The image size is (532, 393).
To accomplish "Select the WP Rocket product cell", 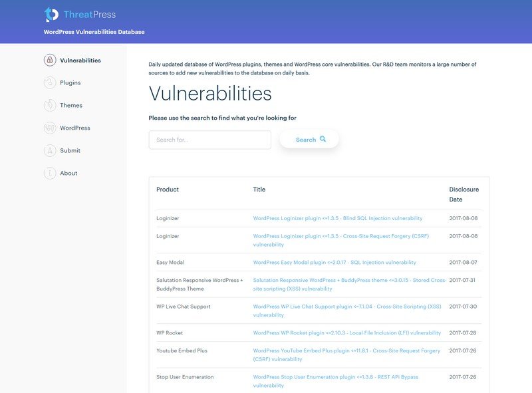I will click(x=170, y=333).
